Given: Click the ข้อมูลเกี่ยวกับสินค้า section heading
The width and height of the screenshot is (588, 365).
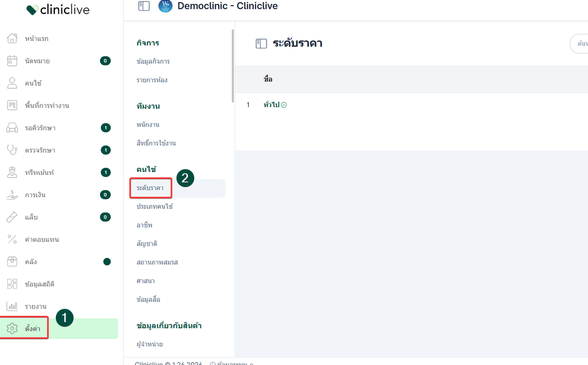Looking at the screenshot, I should click(169, 325).
